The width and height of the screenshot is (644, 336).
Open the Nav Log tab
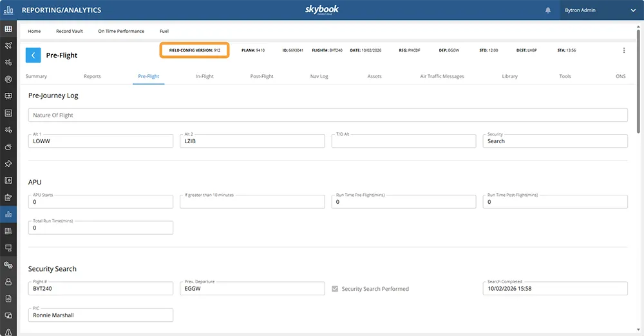(x=319, y=76)
